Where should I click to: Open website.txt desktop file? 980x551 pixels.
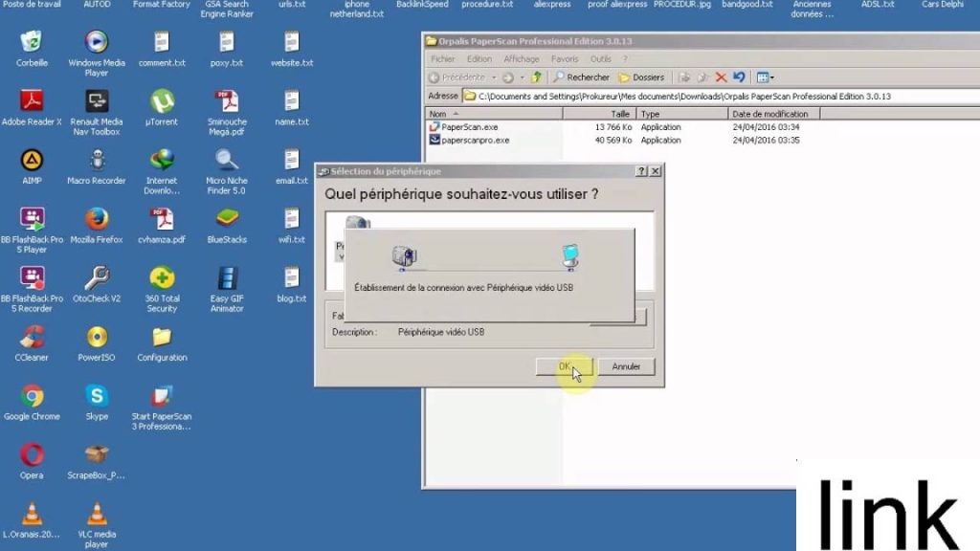click(x=291, y=42)
